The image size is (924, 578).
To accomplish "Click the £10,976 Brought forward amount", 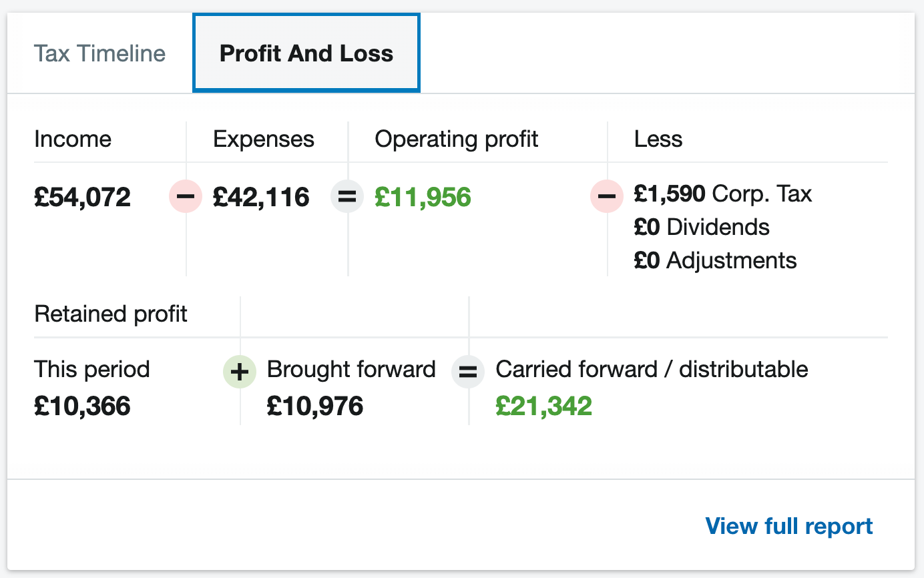I will tap(315, 406).
